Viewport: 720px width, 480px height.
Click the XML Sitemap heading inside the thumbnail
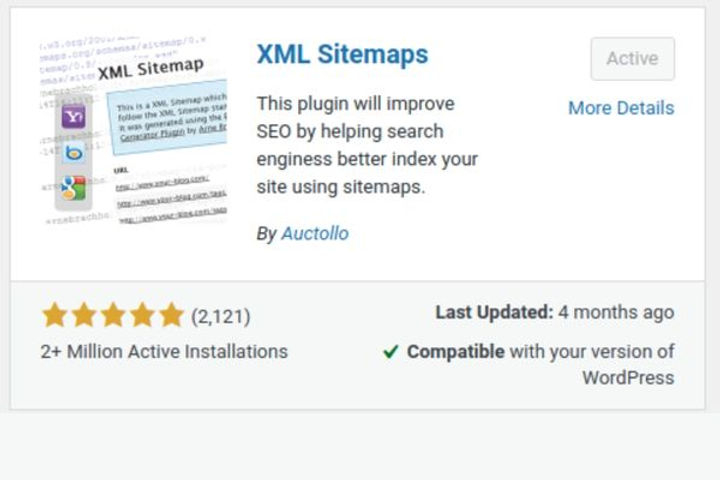[x=151, y=69]
